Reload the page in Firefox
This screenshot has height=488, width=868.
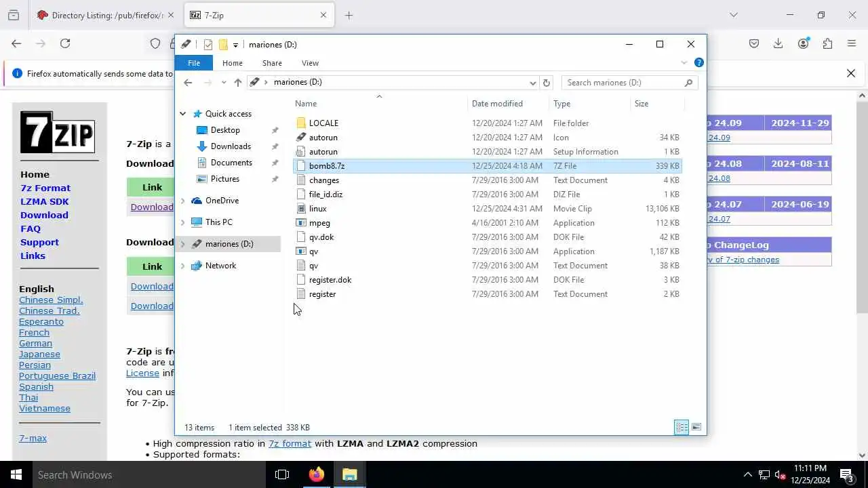click(65, 43)
